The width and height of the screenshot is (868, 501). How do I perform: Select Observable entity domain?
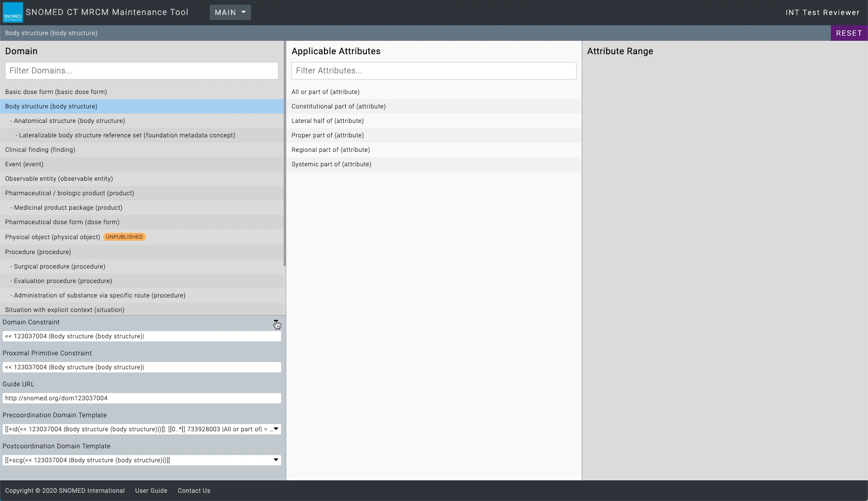point(142,179)
